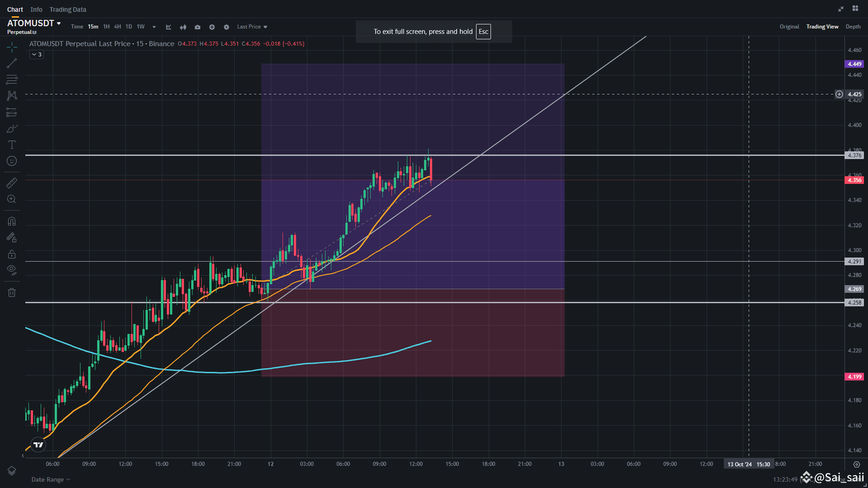Select the brush drawing tool
This screenshot has height=488, width=868.
[12, 128]
